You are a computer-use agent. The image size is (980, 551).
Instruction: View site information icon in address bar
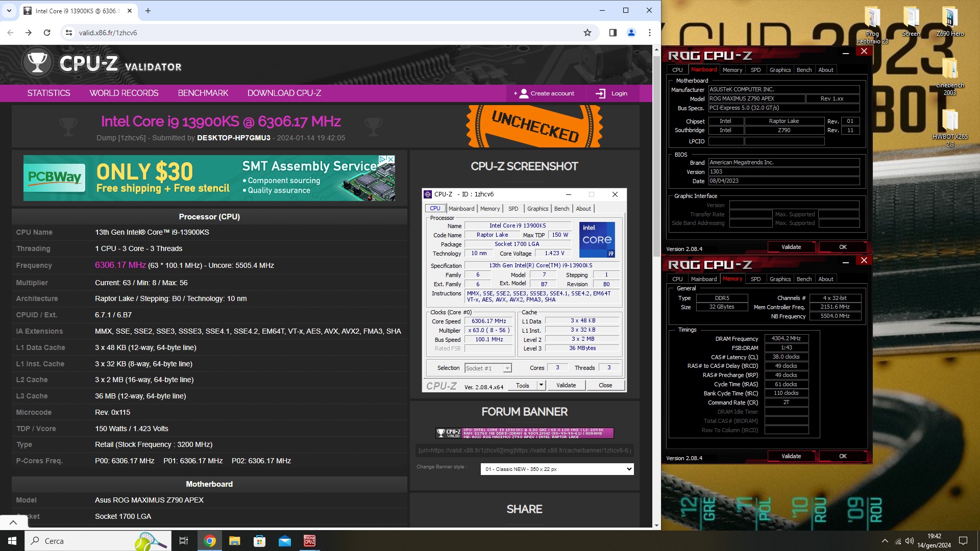pos(68,33)
